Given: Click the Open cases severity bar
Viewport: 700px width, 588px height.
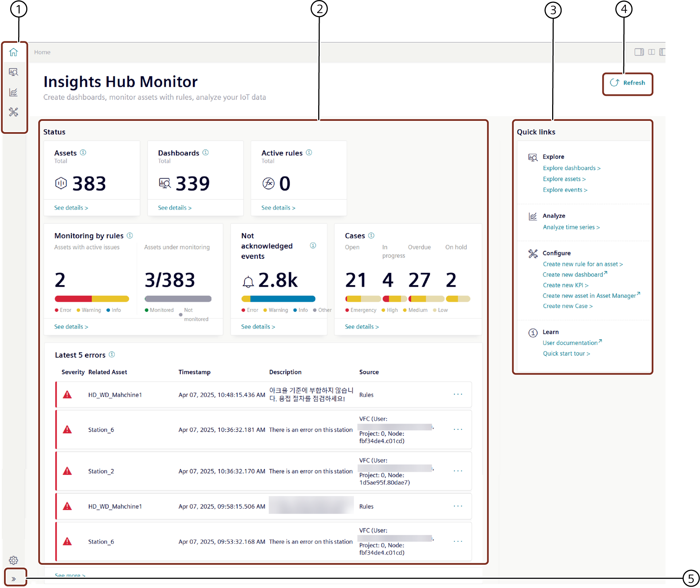Looking at the screenshot, I should (363, 299).
